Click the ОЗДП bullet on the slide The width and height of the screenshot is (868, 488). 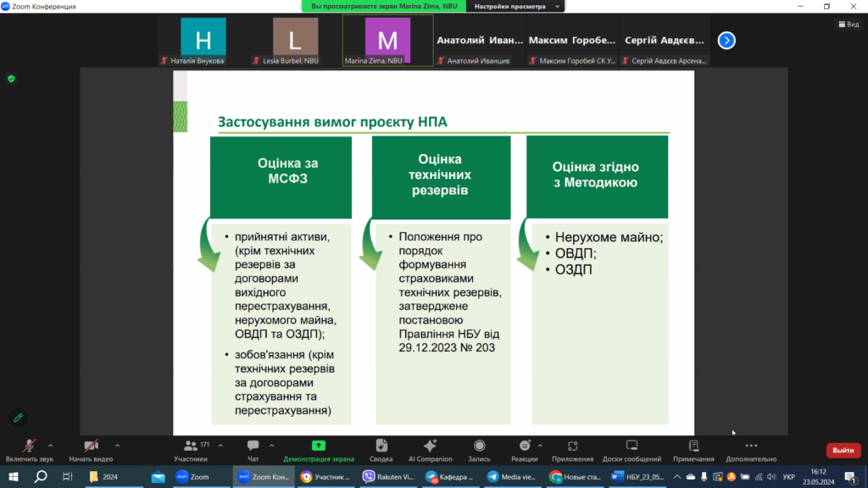[x=574, y=269]
